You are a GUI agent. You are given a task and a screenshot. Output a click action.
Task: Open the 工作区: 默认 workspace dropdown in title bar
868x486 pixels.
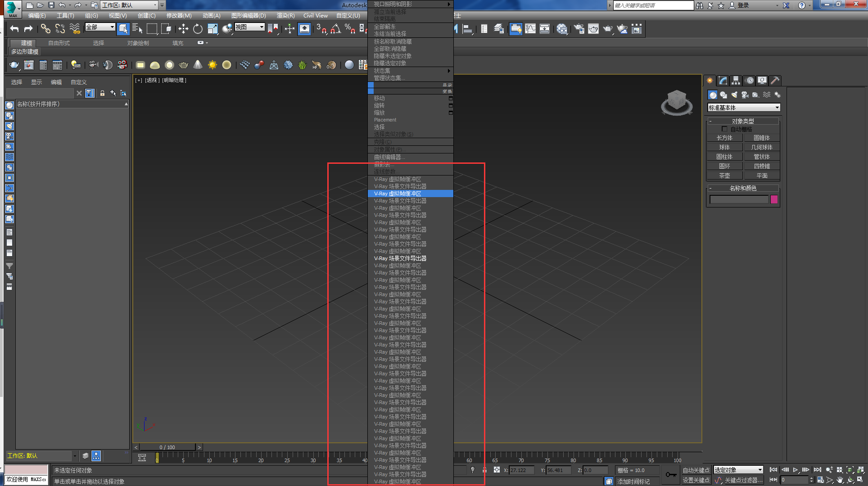pyautogui.click(x=130, y=5)
